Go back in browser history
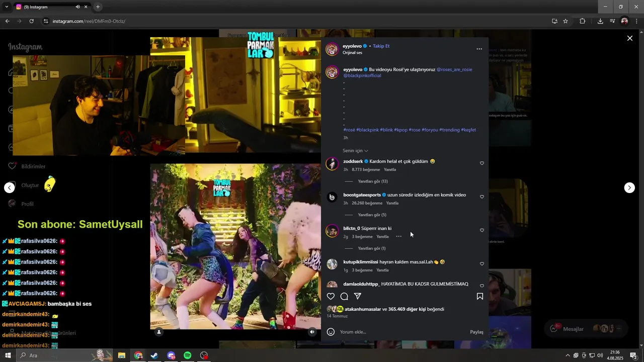644x362 pixels. (x=7, y=21)
